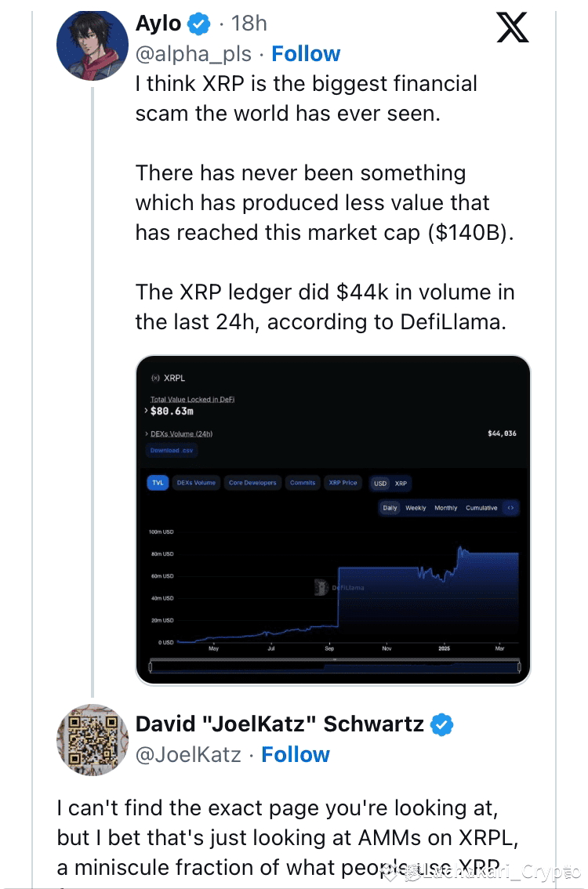Select USD as the chart currency
588x889 pixels.
pos(380,484)
